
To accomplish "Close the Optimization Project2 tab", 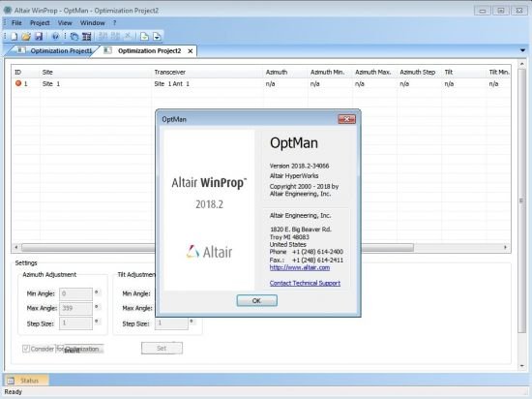I will coord(191,51).
